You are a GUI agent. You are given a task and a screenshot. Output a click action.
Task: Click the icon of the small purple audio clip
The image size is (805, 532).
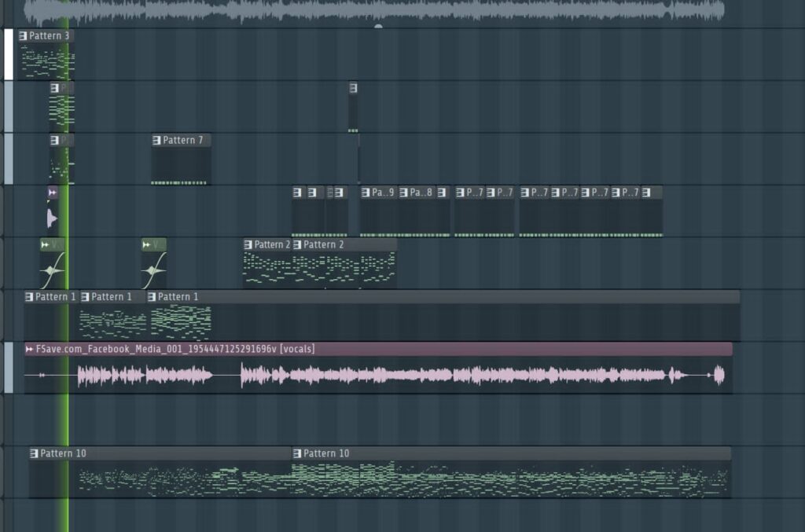click(x=53, y=193)
